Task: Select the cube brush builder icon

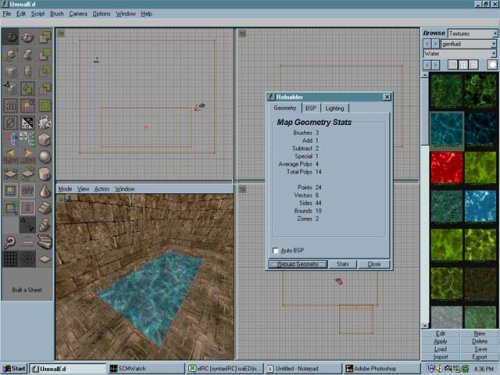Action: pos(44,140)
